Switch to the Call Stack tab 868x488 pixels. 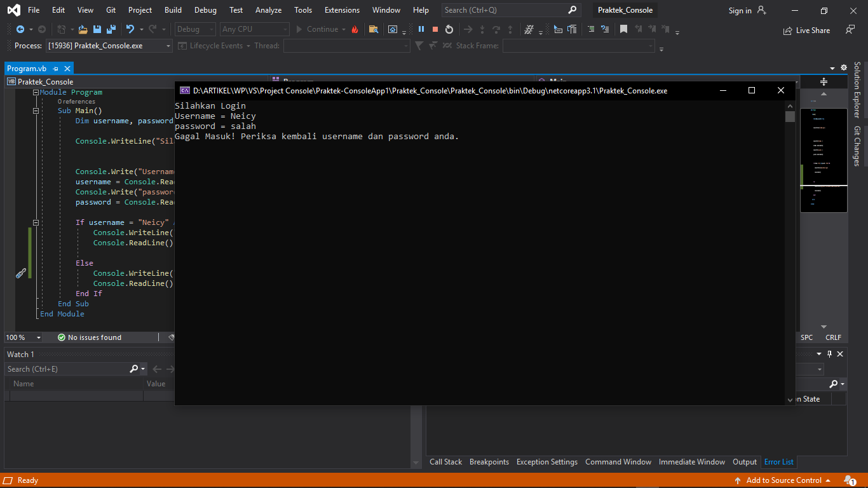[445, 462]
